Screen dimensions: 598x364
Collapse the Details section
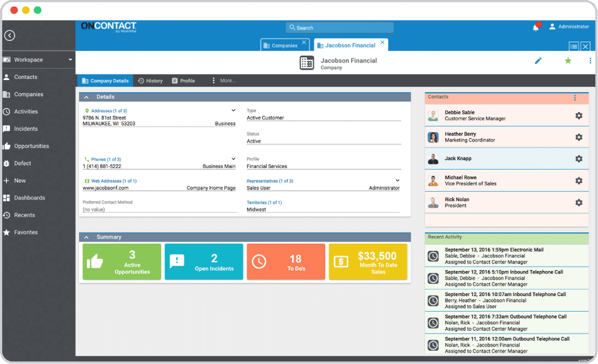click(x=87, y=97)
